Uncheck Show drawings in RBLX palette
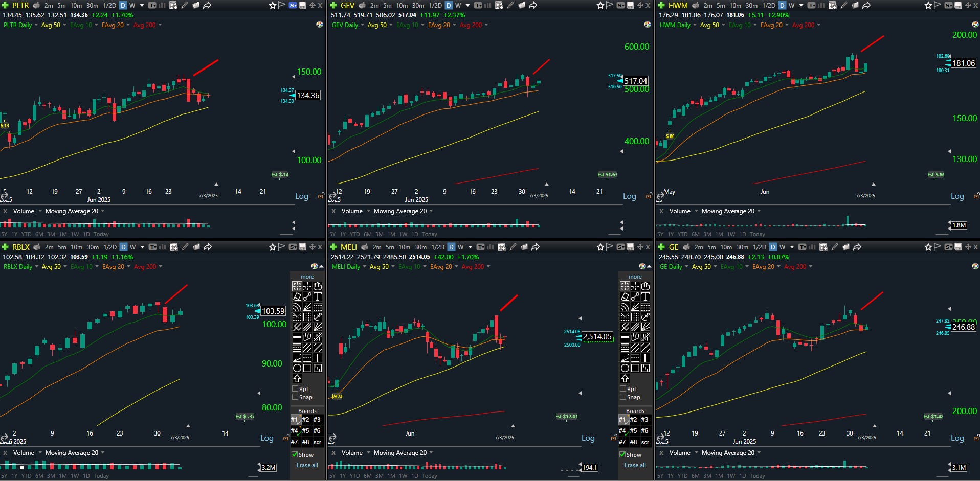 pos(295,454)
